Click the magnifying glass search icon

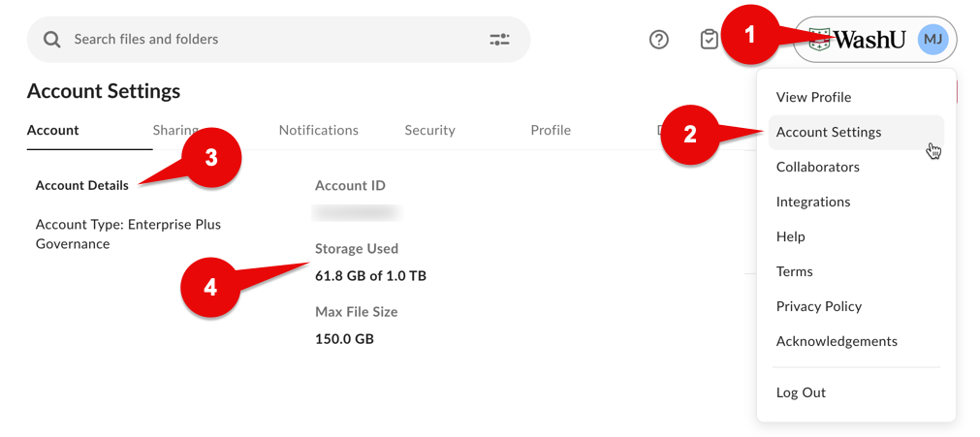tap(51, 40)
